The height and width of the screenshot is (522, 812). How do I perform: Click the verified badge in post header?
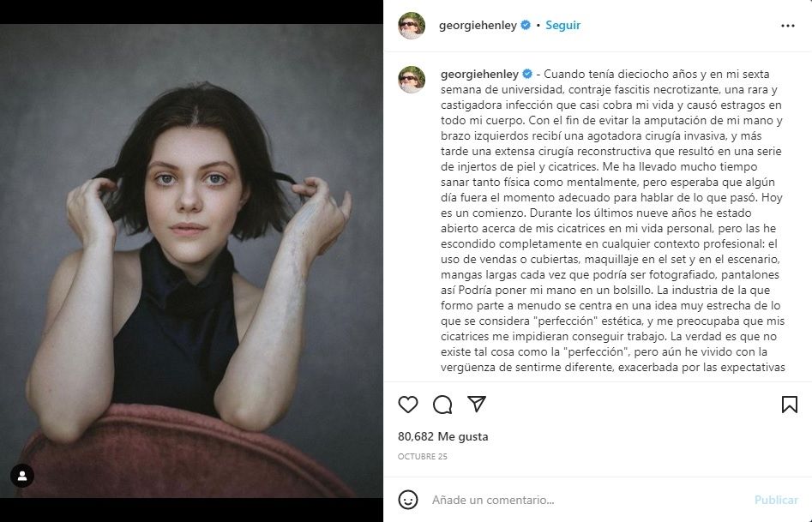pyautogui.click(x=526, y=26)
